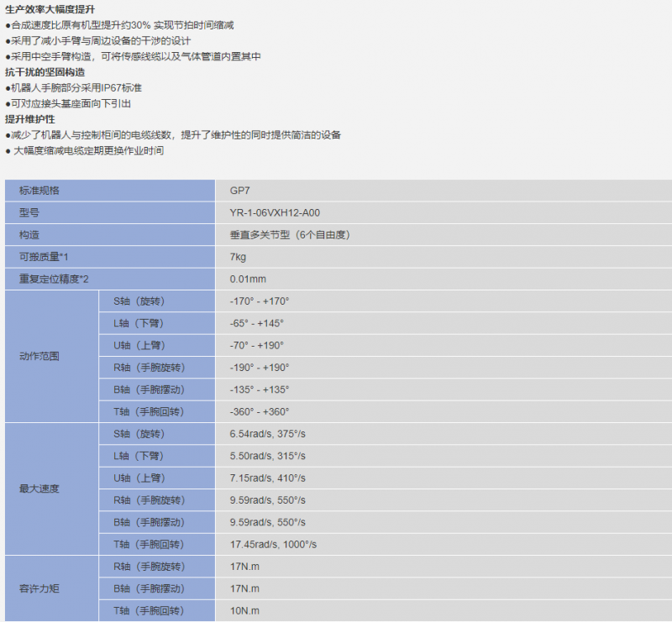Viewport: 672px width, 622px height.
Task: Click the line about 采用中空手臂构造
Action: point(133,56)
